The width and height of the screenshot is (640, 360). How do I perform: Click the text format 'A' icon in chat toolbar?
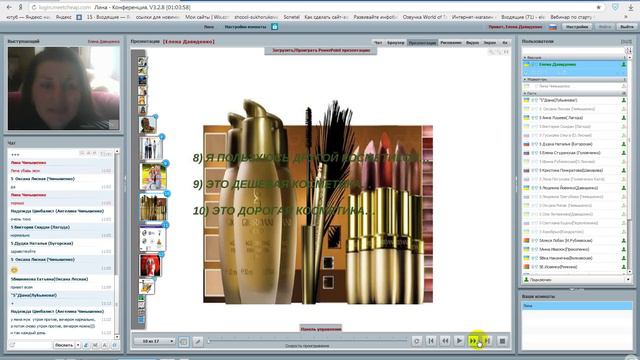pyautogui.click(x=104, y=345)
